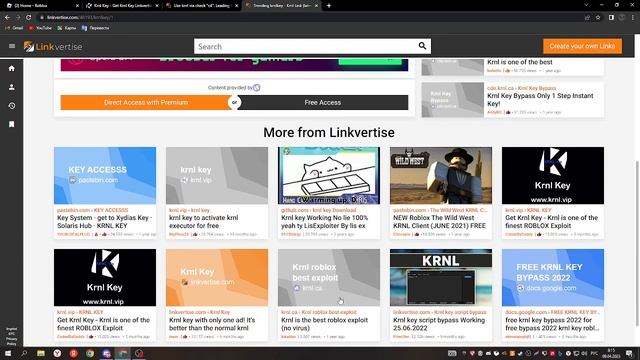Open the Linkvertise hamburger menu
This screenshot has height=360, width=640.
pyautogui.click(x=12, y=46)
